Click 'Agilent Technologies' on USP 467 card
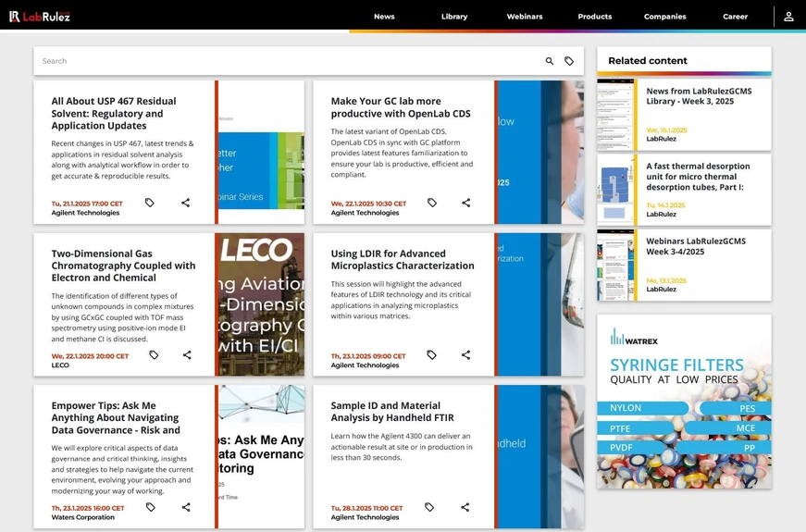 click(85, 213)
